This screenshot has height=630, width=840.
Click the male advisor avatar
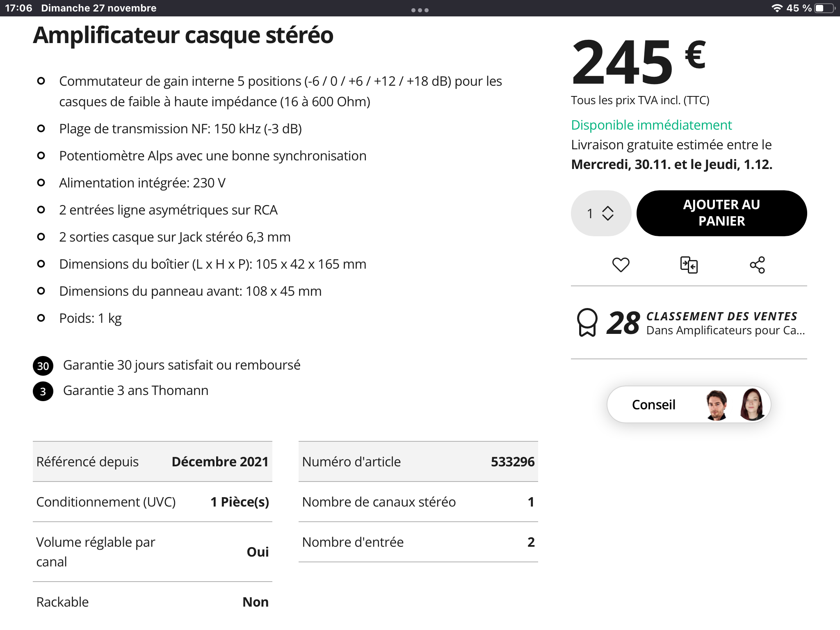[x=716, y=405]
